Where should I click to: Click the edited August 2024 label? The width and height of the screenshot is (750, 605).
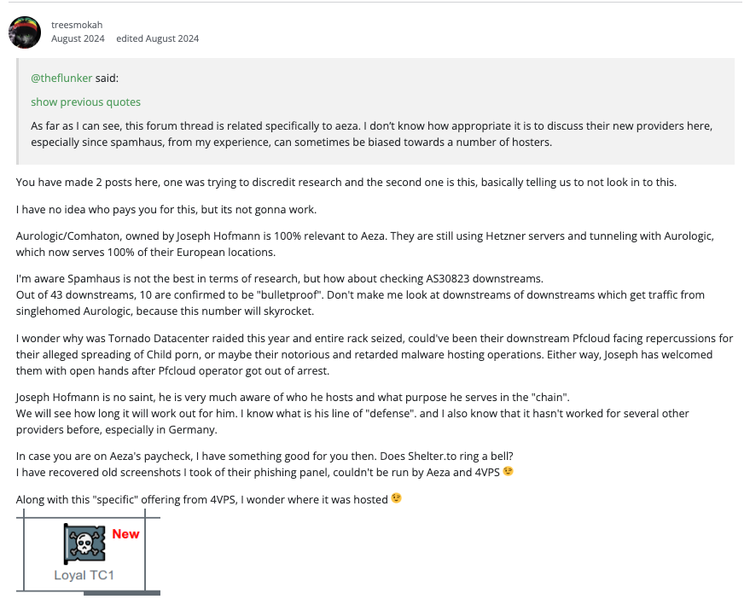tap(157, 39)
